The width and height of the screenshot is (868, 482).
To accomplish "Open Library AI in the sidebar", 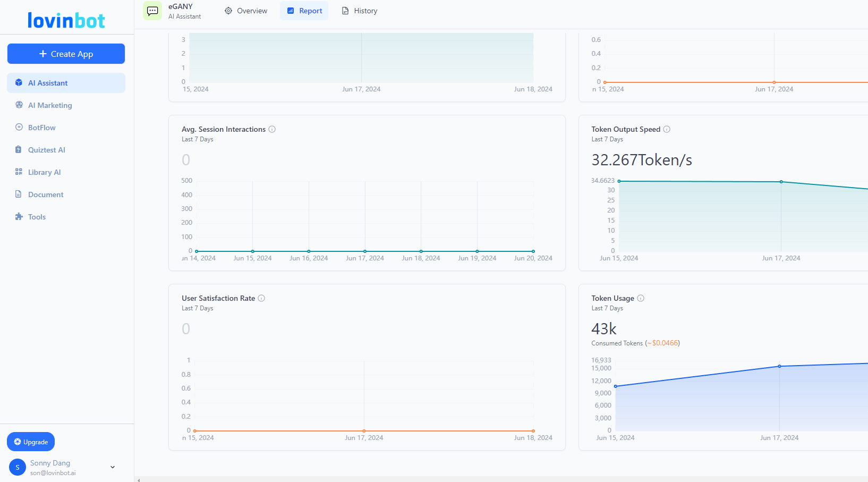I will [66, 172].
